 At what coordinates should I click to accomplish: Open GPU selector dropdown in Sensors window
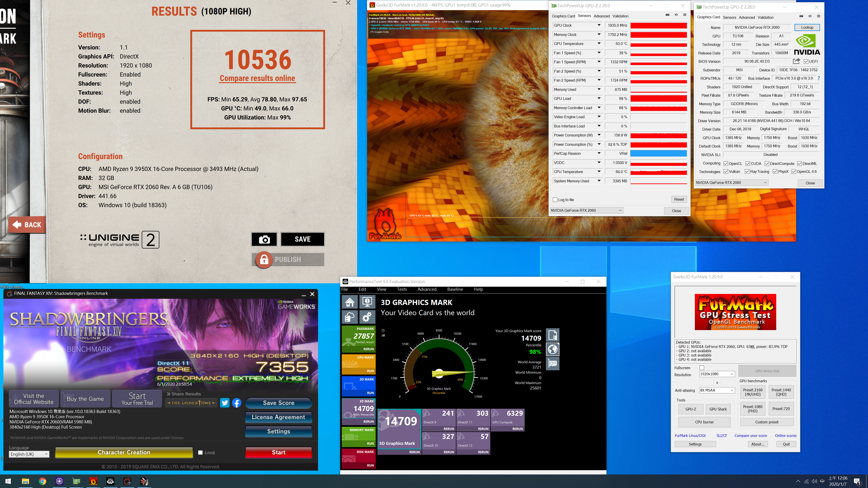[586, 210]
